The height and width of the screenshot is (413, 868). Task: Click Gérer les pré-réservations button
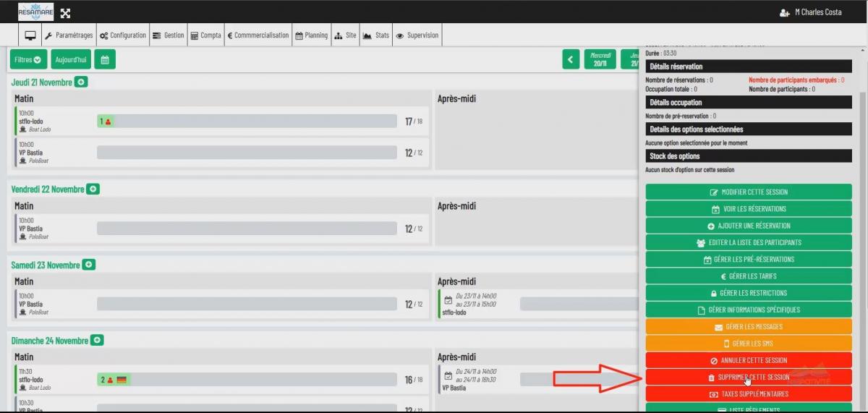pyautogui.click(x=749, y=259)
